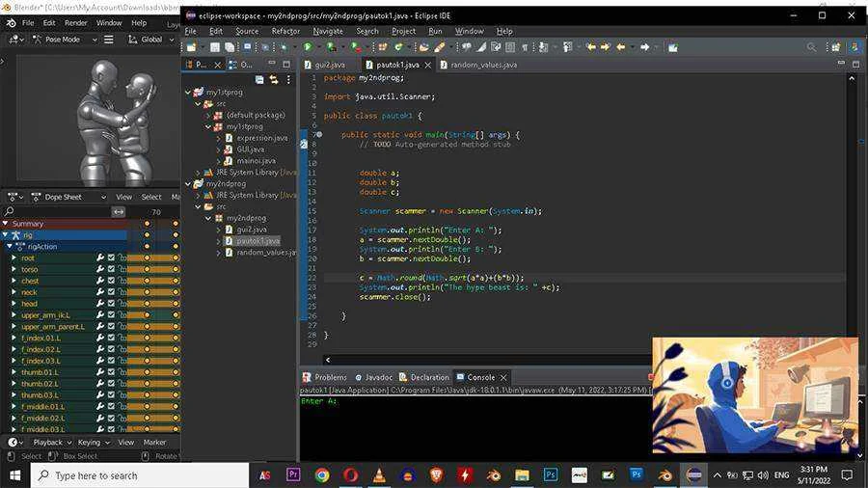
Task: Expand the (default package) node
Action: tap(208, 115)
